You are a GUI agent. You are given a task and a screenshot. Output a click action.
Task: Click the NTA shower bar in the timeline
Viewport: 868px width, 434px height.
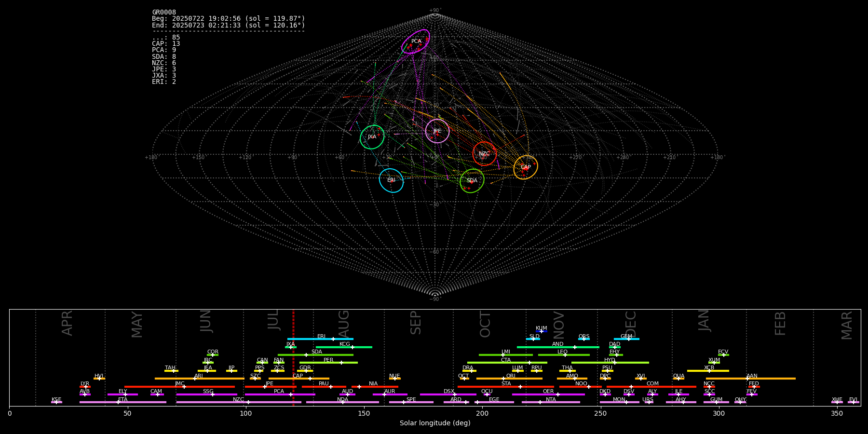pos(551,402)
